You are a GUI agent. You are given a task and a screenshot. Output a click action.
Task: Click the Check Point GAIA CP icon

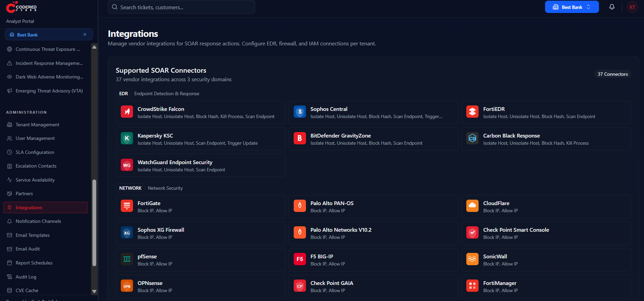tap(300, 286)
